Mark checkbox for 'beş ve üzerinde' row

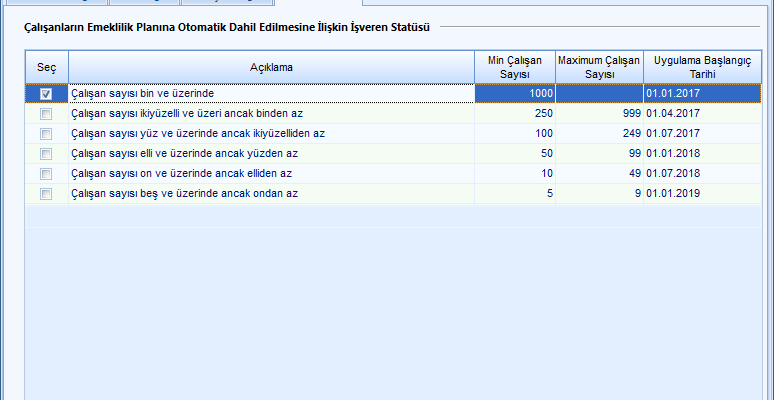pos(46,194)
